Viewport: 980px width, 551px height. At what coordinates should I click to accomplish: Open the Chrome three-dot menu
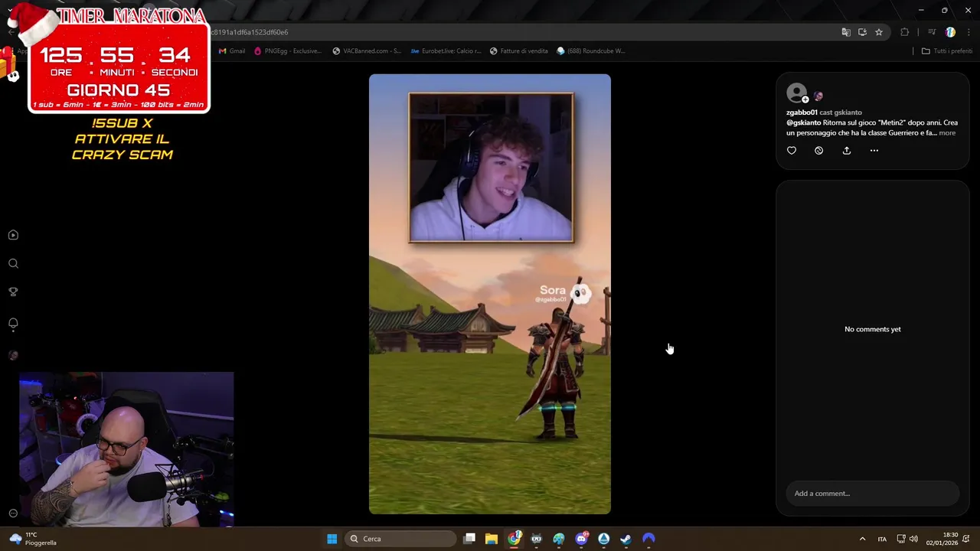969,32
